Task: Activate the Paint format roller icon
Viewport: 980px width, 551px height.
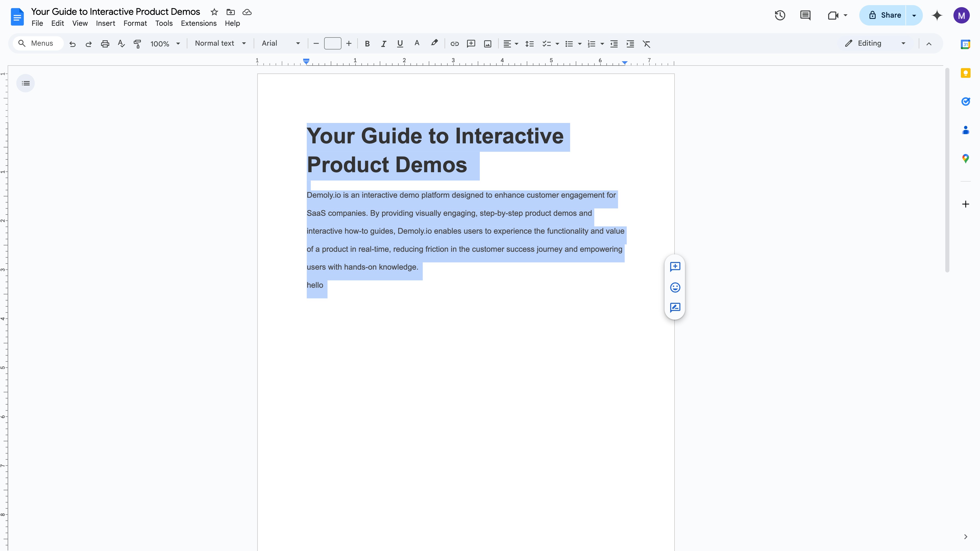Action: (137, 44)
